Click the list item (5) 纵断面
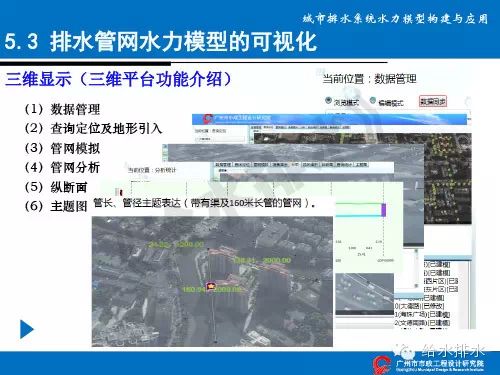The width and height of the screenshot is (500, 375). (56, 187)
